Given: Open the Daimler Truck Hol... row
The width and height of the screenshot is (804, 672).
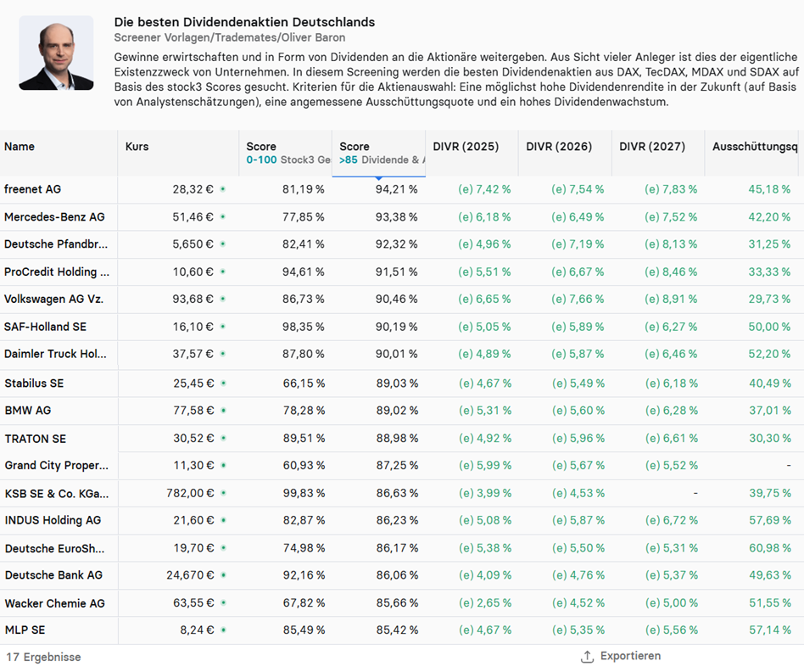Looking at the screenshot, I should click(402, 354).
